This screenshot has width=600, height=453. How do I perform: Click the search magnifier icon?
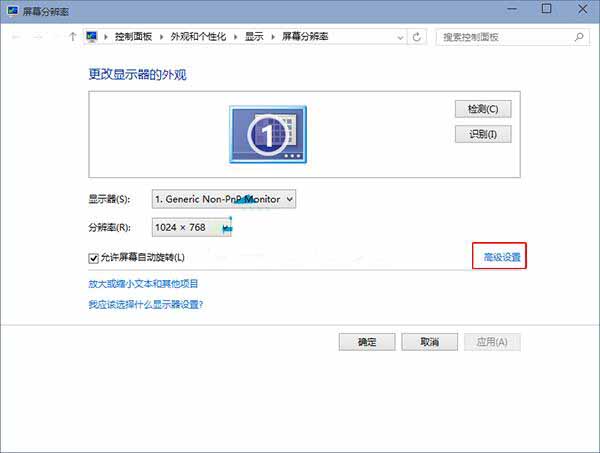[579, 37]
